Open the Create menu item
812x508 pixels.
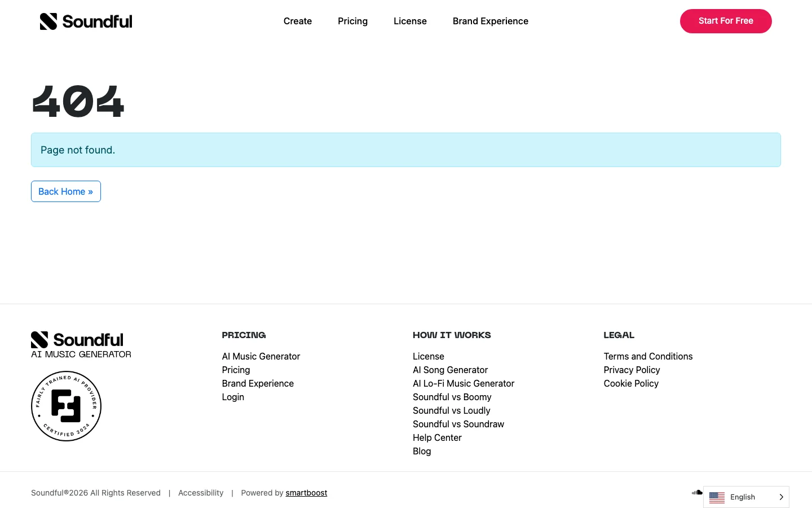click(x=298, y=21)
